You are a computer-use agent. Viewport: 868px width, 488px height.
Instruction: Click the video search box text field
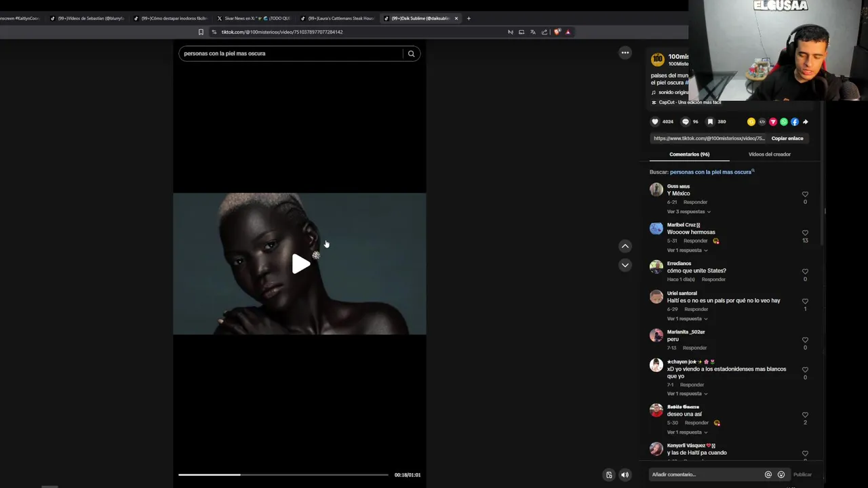point(292,54)
